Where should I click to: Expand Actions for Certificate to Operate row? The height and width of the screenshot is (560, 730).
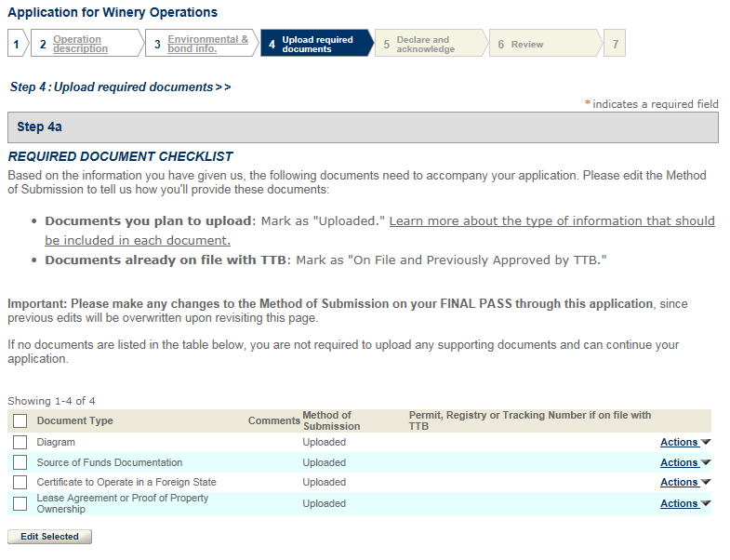(x=684, y=483)
